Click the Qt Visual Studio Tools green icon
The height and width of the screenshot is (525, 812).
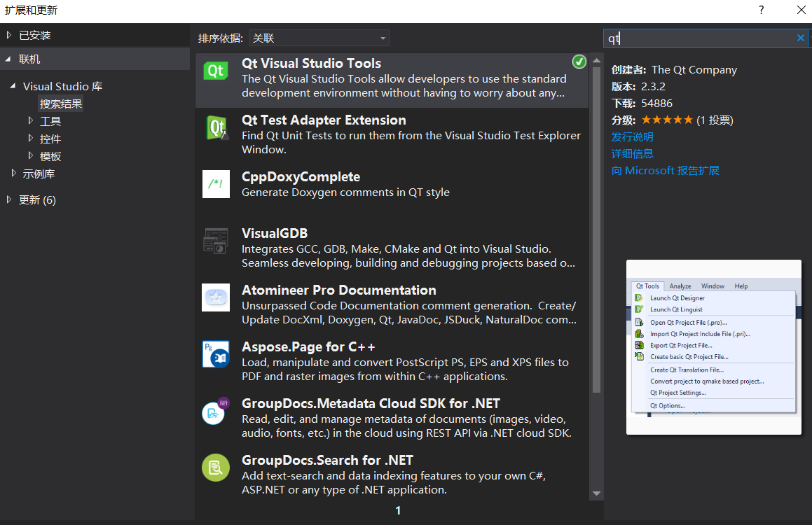coord(215,70)
